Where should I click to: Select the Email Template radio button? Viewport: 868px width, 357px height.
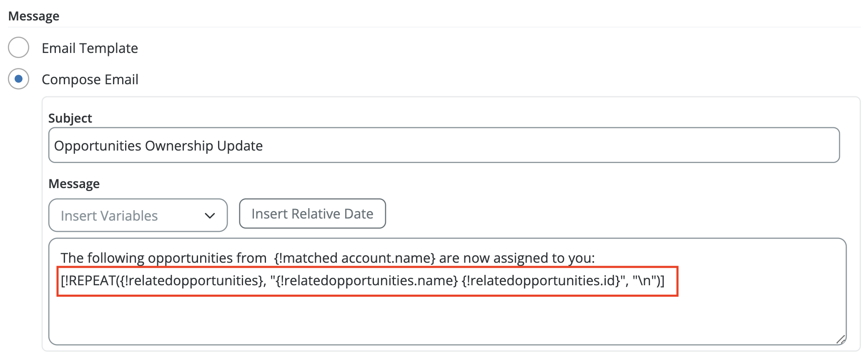19,47
